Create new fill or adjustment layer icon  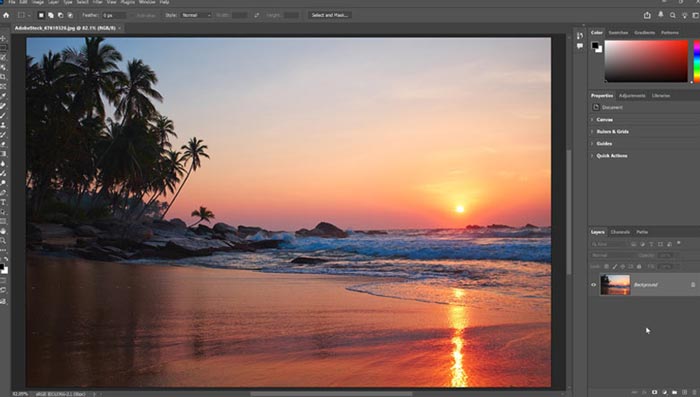click(x=665, y=392)
